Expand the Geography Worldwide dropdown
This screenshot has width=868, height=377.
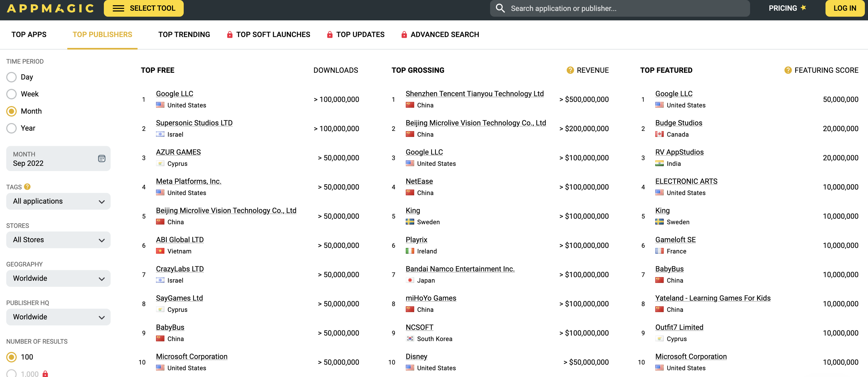tap(58, 278)
